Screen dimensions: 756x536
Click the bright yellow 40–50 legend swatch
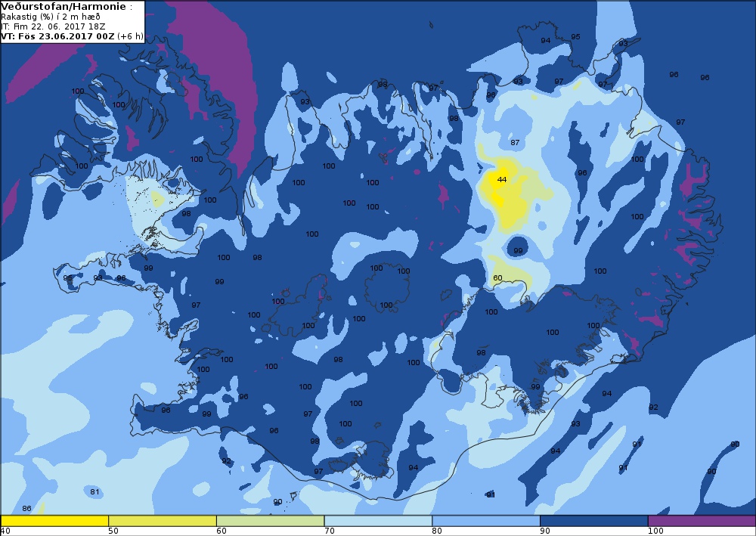54,521
